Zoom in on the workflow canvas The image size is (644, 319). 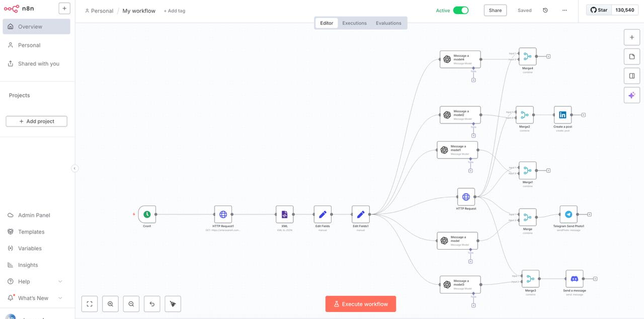tap(110, 304)
